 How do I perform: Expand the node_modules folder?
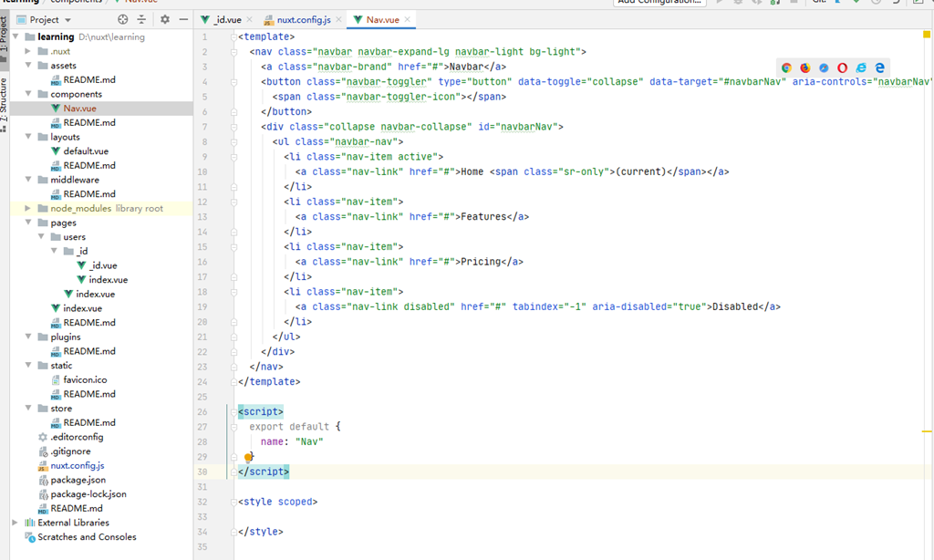[x=27, y=209]
